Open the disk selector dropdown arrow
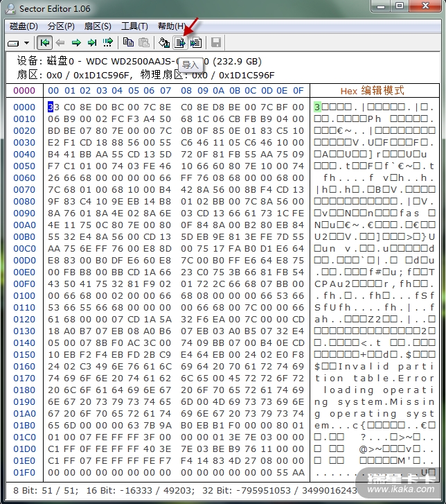The image size is (446, 504). pyautogui.click(x=26, y=43)
